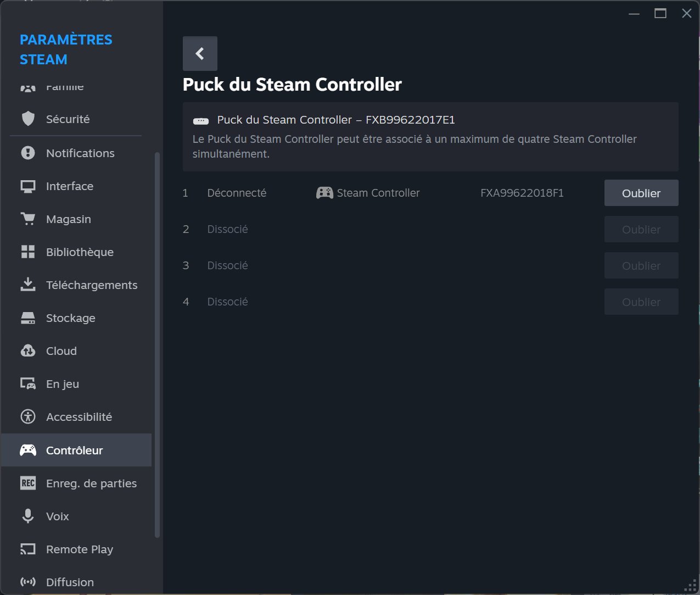Image resolution: width=700 pixels, height=595 pixels.
Task: Click Oublier button for slot 2
Action: click(641, 229)
